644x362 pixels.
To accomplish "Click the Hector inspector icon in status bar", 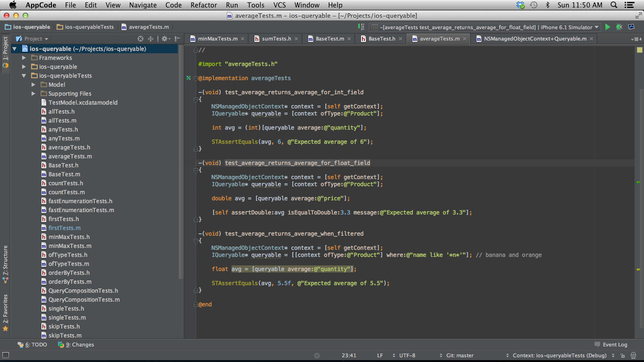I will click(x=632, y=355).
